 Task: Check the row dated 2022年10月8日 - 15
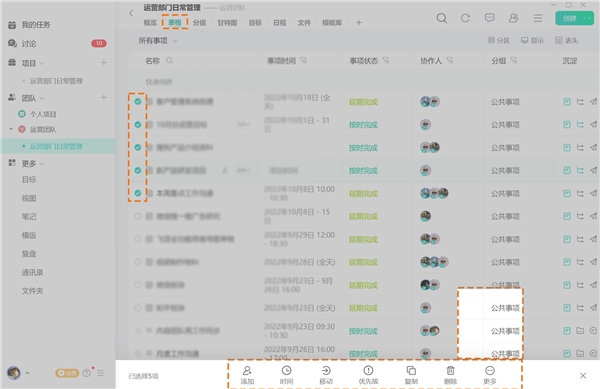(x=138, y=216)
